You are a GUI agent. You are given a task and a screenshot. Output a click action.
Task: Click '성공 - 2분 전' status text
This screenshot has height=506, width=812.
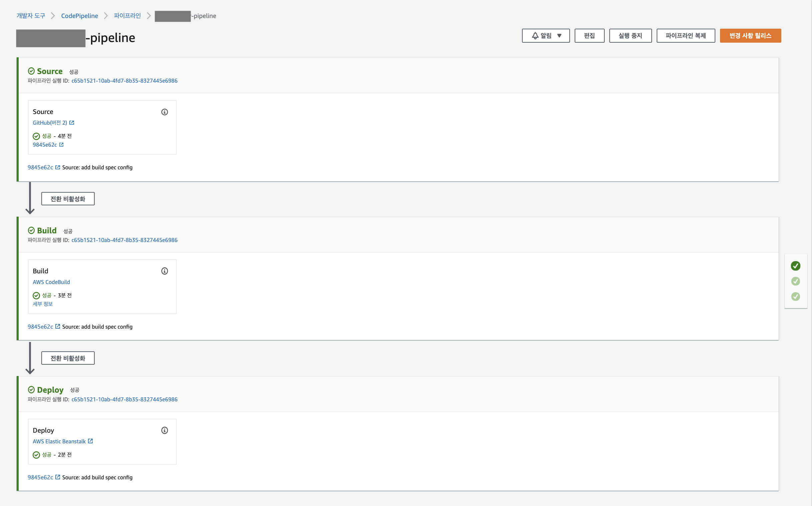click(57, 454)
